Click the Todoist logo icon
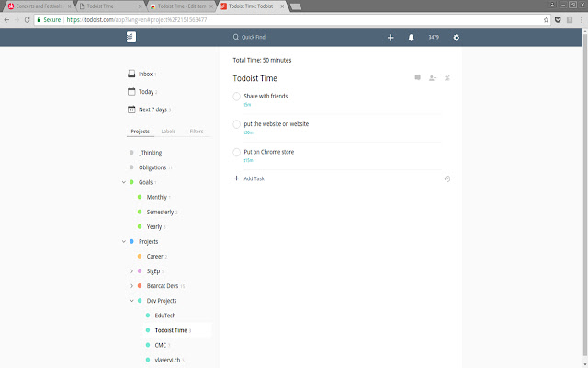 click(x=131, y=37)
